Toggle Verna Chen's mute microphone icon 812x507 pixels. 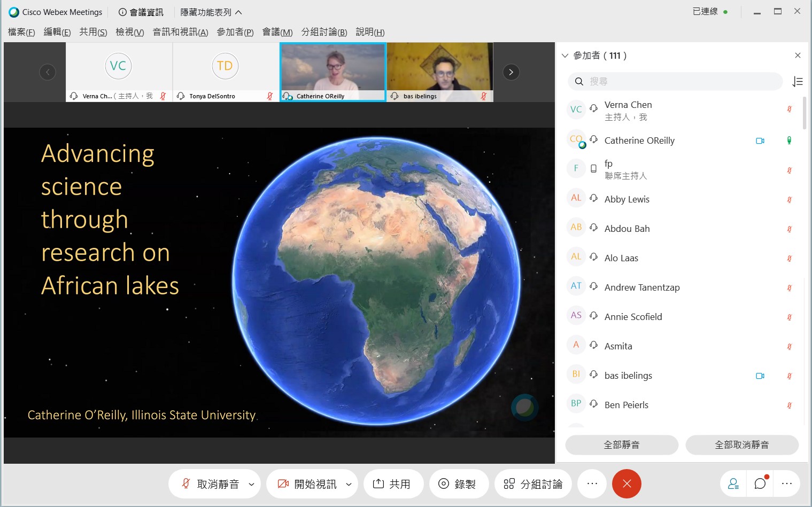point(789,109)
